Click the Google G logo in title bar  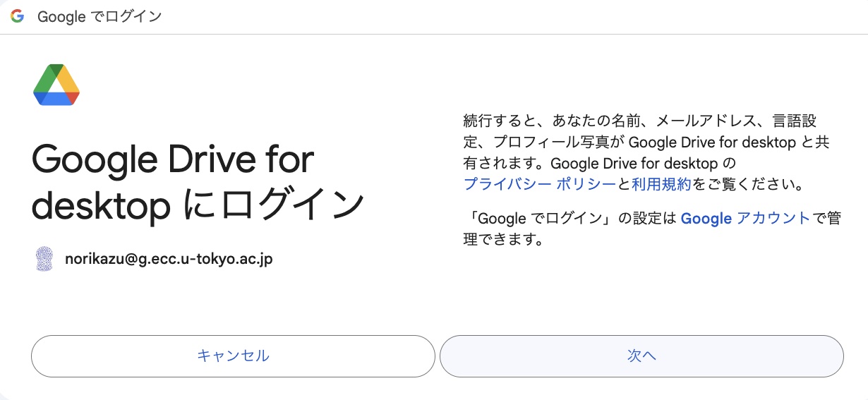point(17,16)
